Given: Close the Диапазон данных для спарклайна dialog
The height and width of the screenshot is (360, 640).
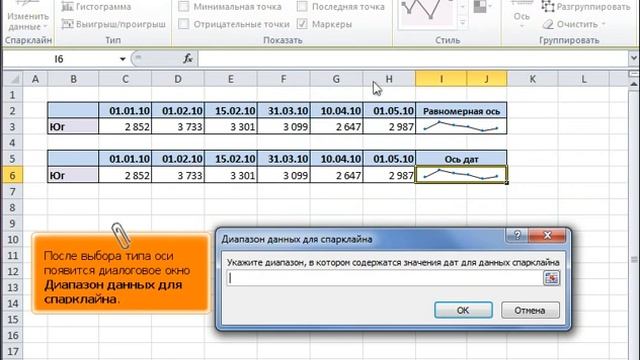Looking at the screenshot, I should (547, 235).
